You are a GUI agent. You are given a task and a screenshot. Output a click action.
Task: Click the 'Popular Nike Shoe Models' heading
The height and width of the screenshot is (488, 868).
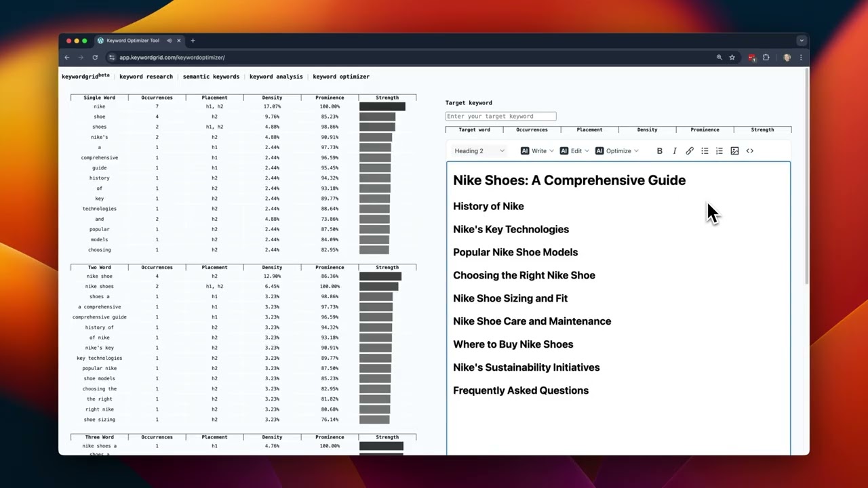click(x=515, y=252)
